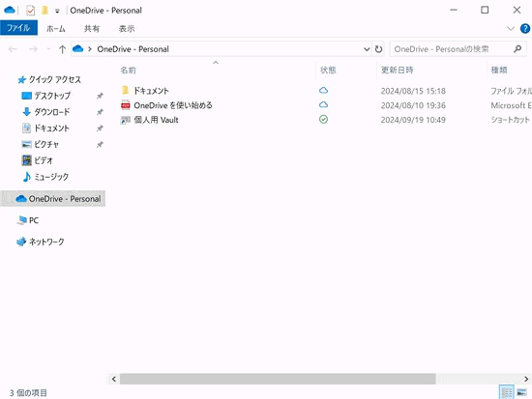Click the New folder quick access icon
This screenshot has width=532, height=399.
coord(44,11)
